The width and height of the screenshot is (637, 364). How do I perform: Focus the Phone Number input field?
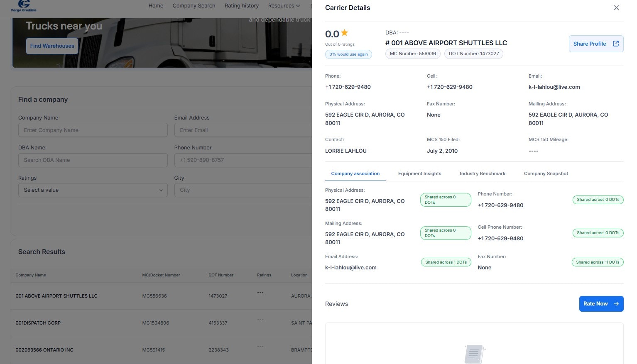pos(243,160)
